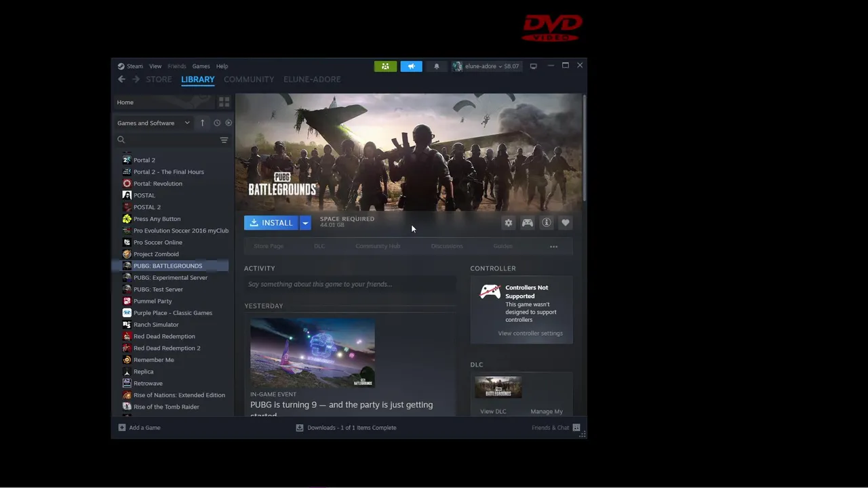868x488 pixels.
Task: Select the Retrowave game icon
Action: (127, 384)
